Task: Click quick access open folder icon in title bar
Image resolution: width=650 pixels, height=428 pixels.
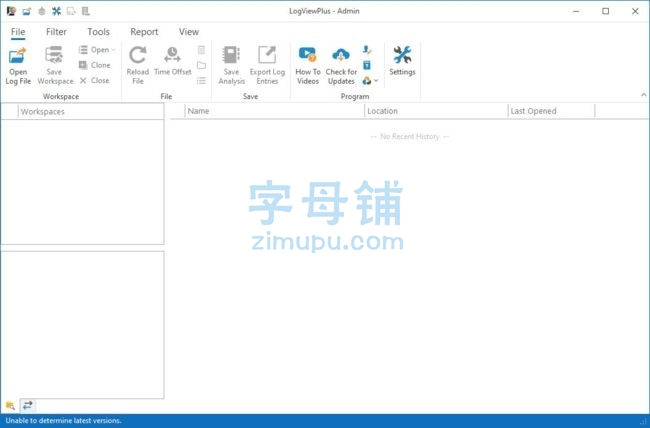Action: 27,11
